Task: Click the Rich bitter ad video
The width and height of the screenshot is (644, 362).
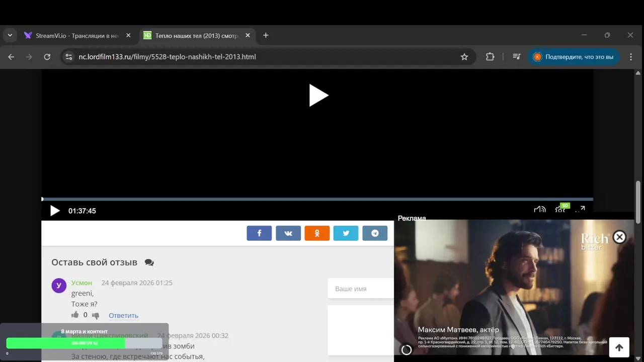Action: coord(514,288)
